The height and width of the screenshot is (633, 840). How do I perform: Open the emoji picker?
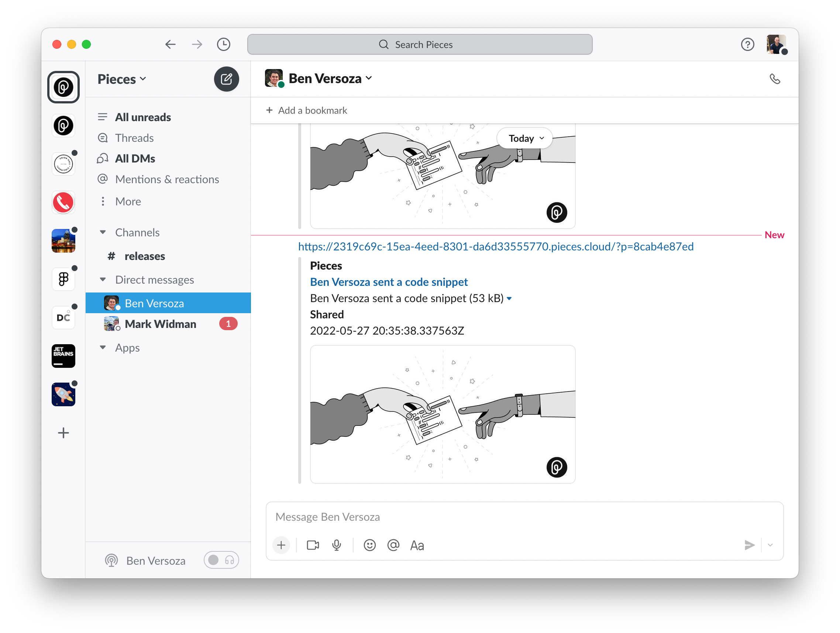point(369,545)
